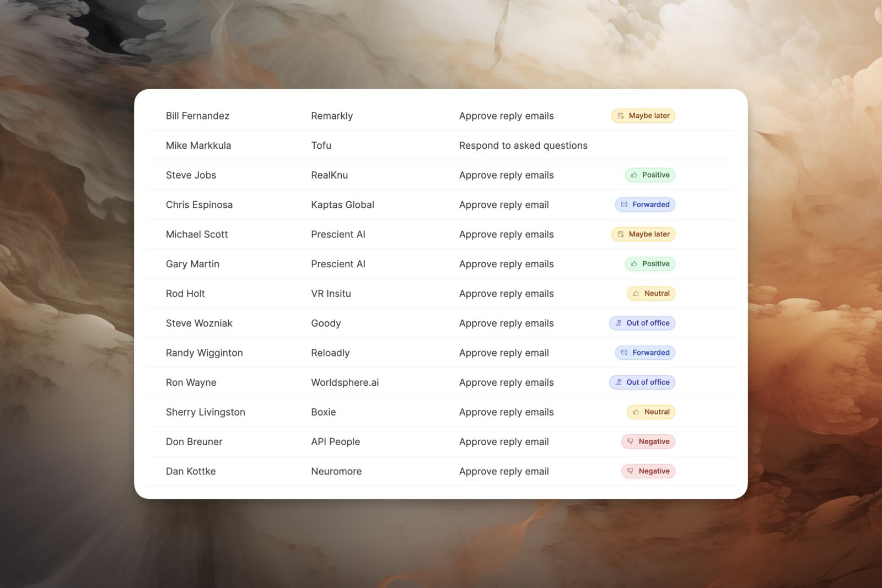Click the company Prescient AI in Gary Martin's row
This screenshot has height=588, width=882.
338,263
